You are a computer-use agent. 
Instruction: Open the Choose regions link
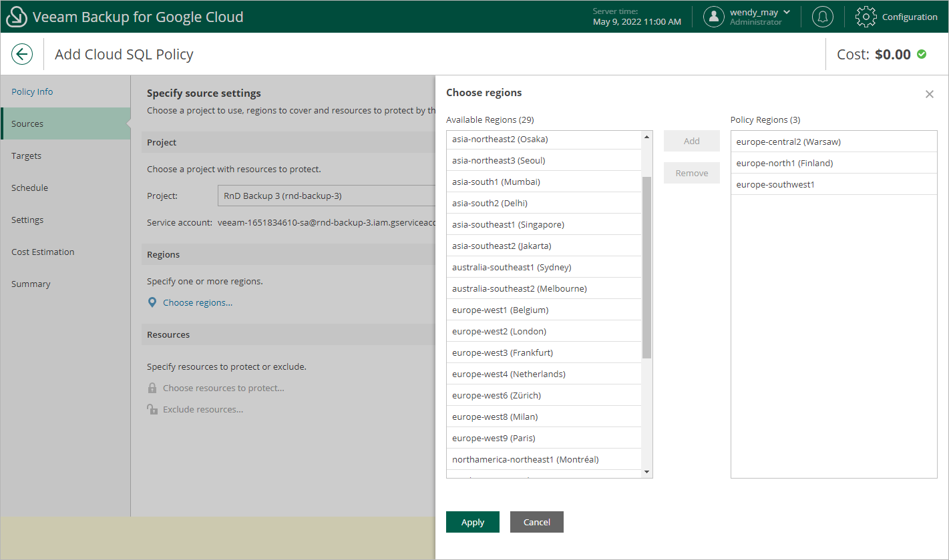point(198,302)
